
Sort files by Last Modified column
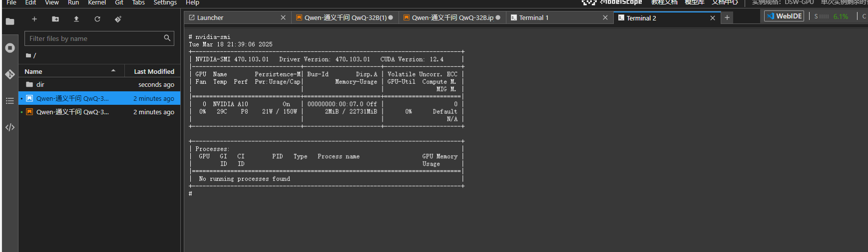click(154, 71)
